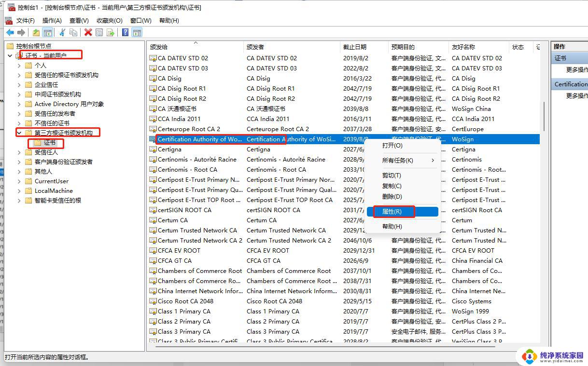The height and width of the screenshot is (366, 588).
Task: Open Properties via toolbar sheet icon
Action: (99, 32)
